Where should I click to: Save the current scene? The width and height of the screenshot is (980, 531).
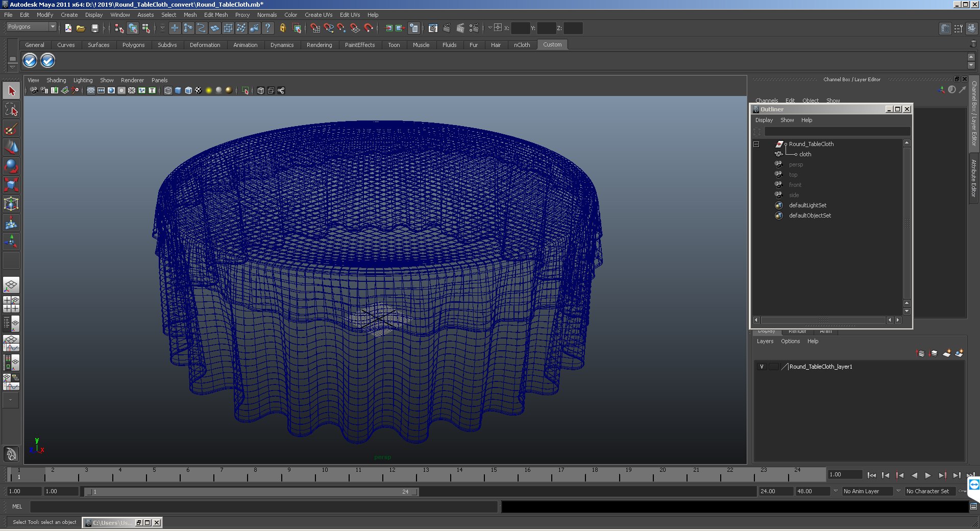pos(94,28)
